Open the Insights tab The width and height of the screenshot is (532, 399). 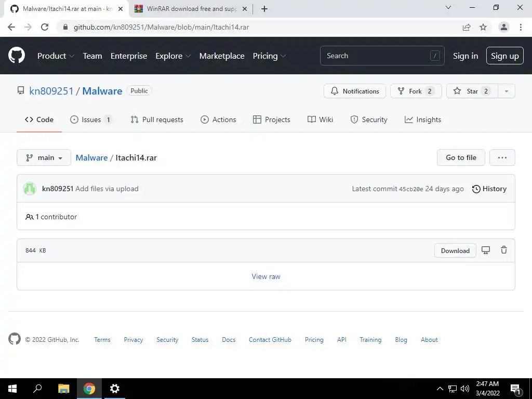click(x=423, y=119)
